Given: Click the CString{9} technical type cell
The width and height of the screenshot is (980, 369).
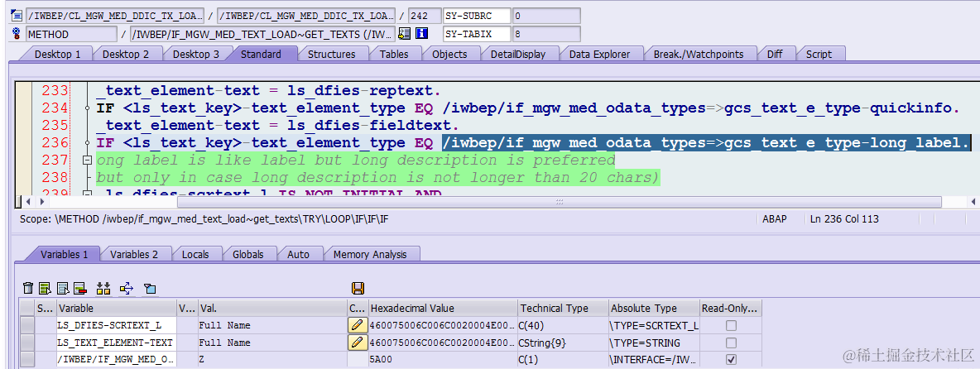Looking at the screenshot, I should click(x=563, y=343).
